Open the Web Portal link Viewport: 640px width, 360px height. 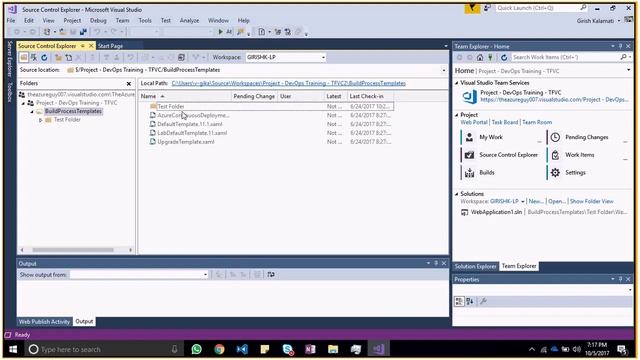(x=474, y=122)
